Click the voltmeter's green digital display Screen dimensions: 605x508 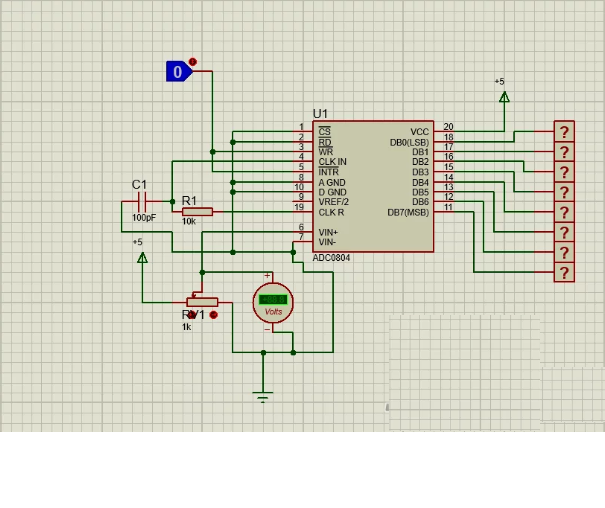pyautogui.click(x=273, y=299)
